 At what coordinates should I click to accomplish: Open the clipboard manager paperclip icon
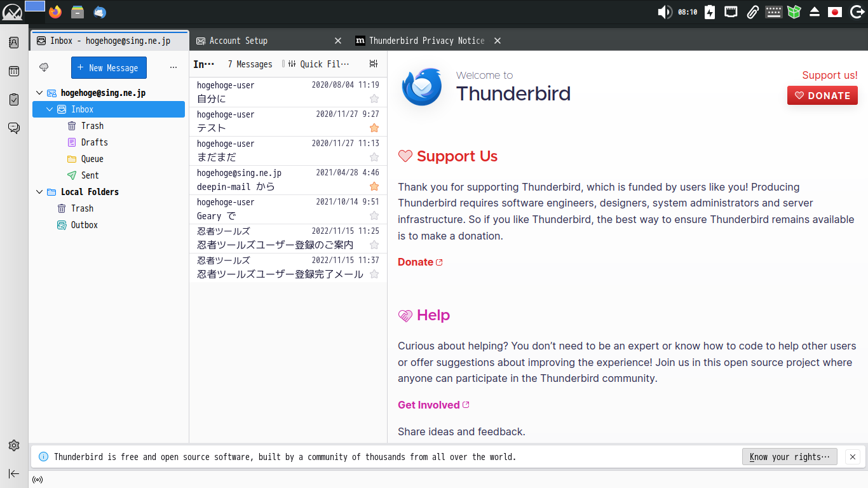tap(752, 11)
